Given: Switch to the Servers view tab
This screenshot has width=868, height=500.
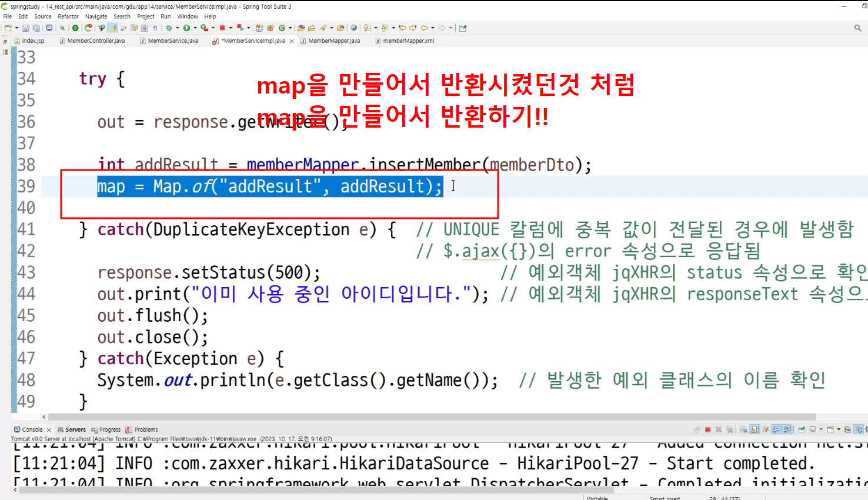Looking at the screenshot, I should pyautogui.click(x=72, y=429).
